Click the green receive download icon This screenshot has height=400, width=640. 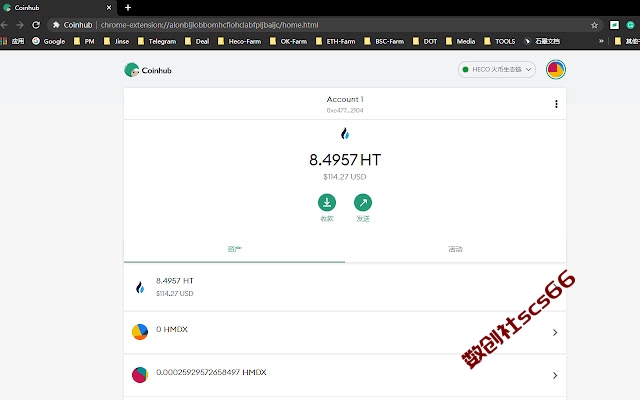point(327,202)
